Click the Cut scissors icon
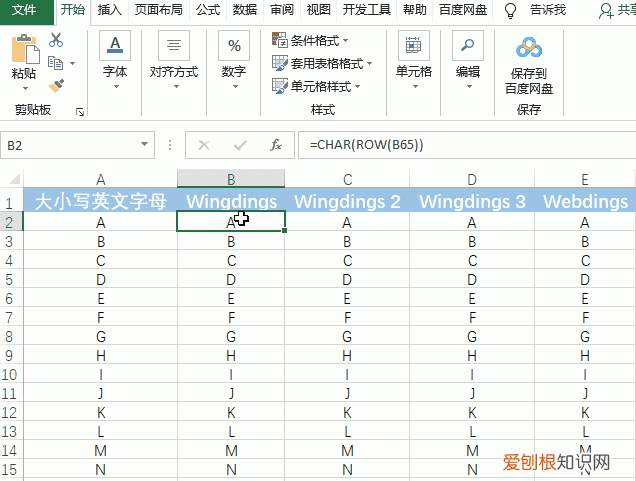636x481 pixels. point(56,39)
